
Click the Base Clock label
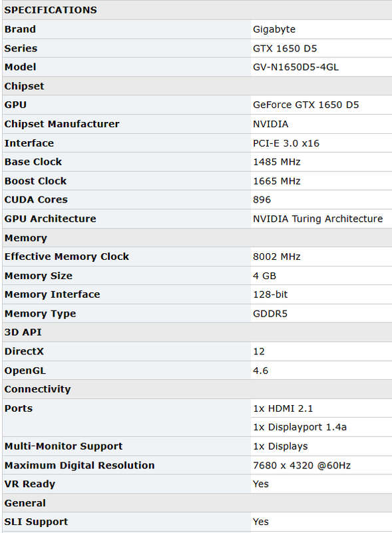(33, 162)
